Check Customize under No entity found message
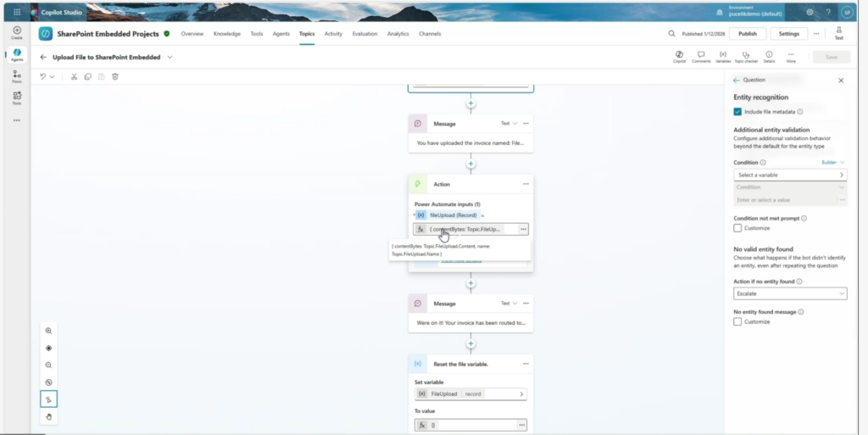Screen dimensions: 868x435 [737, 321]
